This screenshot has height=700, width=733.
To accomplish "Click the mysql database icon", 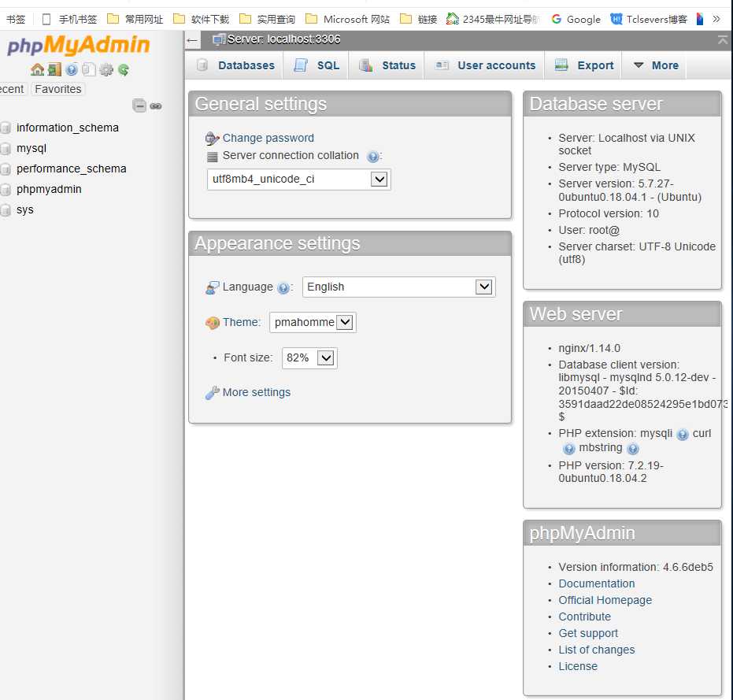I will click(x=6, y=148).
